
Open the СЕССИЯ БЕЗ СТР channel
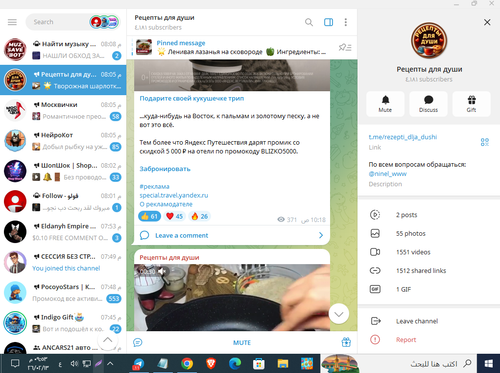point(63,262)
